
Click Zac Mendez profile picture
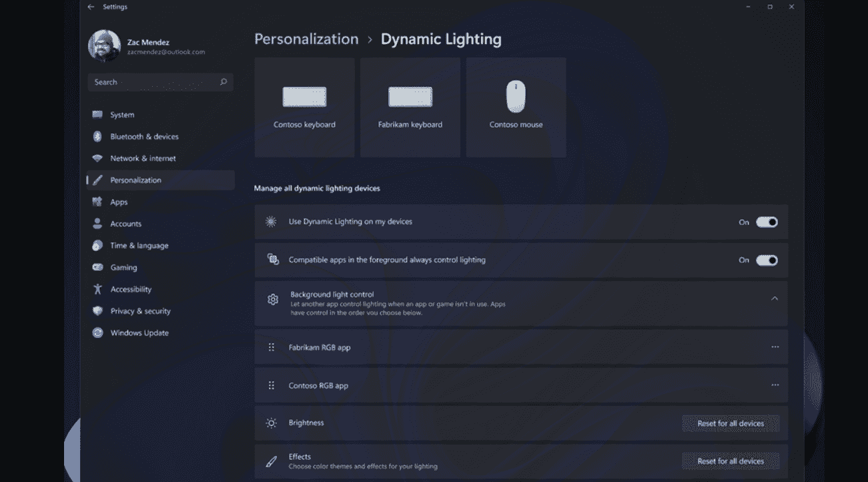pos(104,46)
